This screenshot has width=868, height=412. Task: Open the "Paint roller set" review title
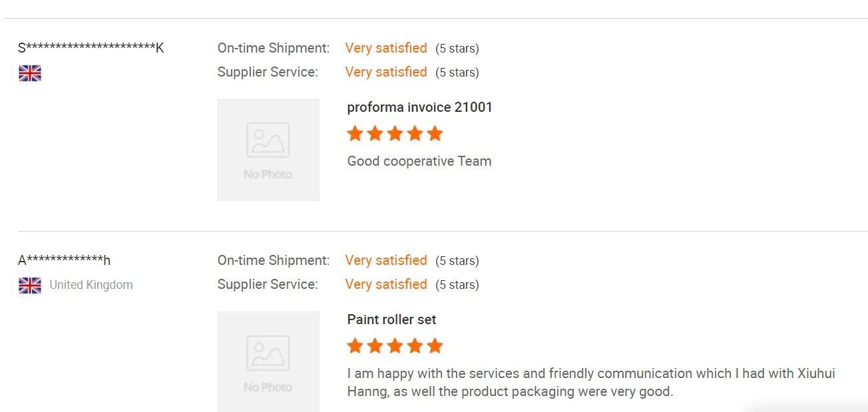(392, 319)
